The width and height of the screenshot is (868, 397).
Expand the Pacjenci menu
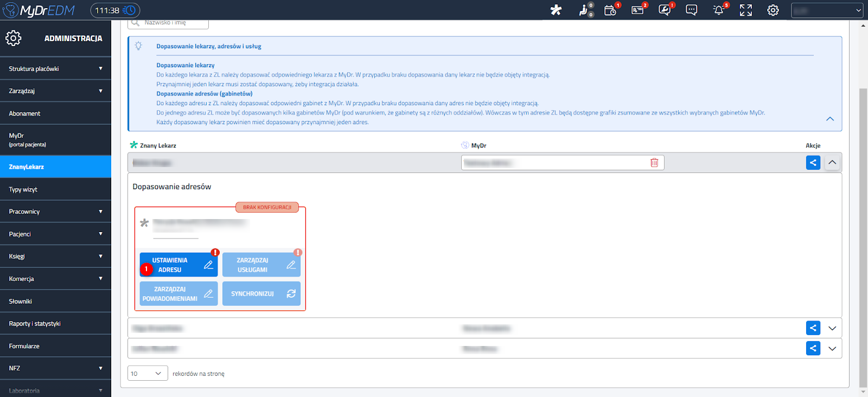[x=55, y=234]
